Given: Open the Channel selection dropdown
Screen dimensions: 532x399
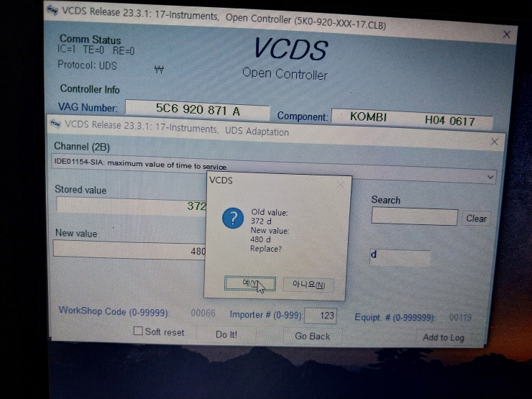Looking at the screenshot, I should (x=490, y=177).
